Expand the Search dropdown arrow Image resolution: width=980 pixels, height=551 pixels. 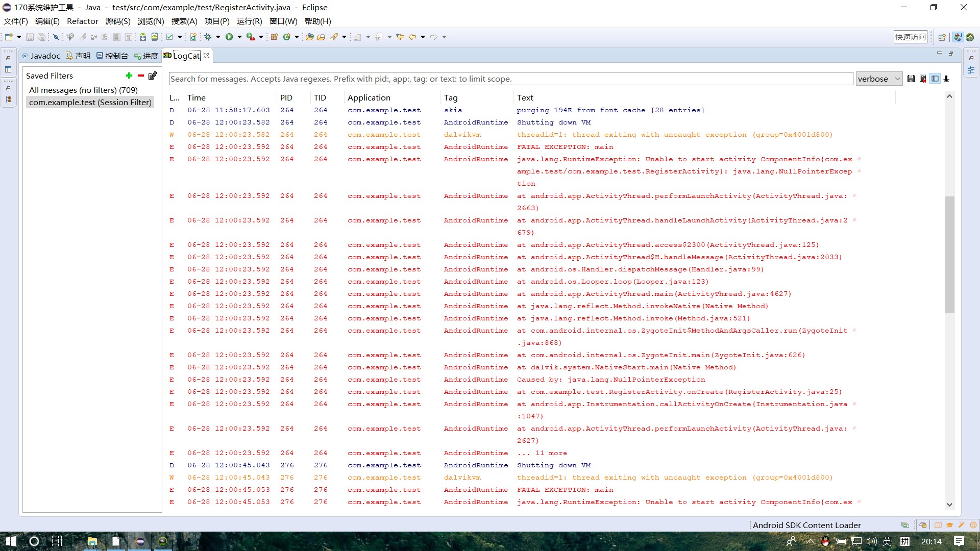coord(344,37)
